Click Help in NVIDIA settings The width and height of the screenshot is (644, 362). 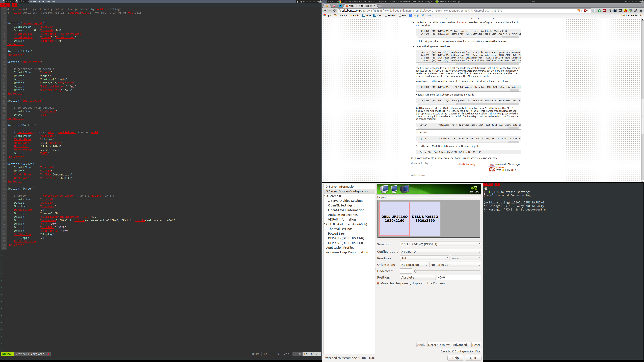[x=455, y=358]
